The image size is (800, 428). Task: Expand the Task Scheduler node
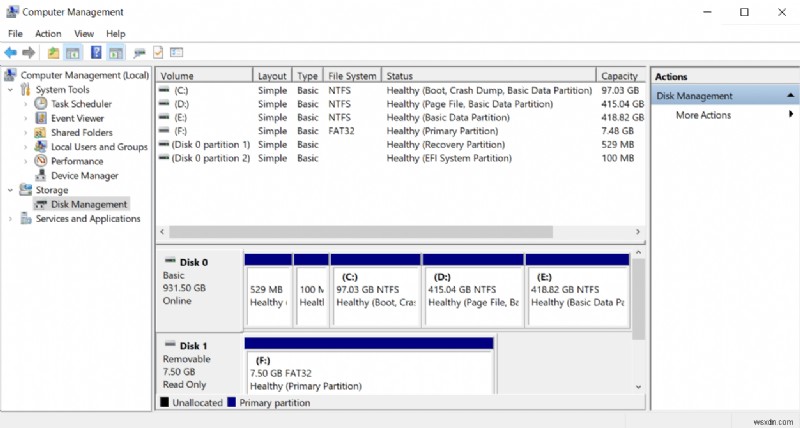click(26, 104)
